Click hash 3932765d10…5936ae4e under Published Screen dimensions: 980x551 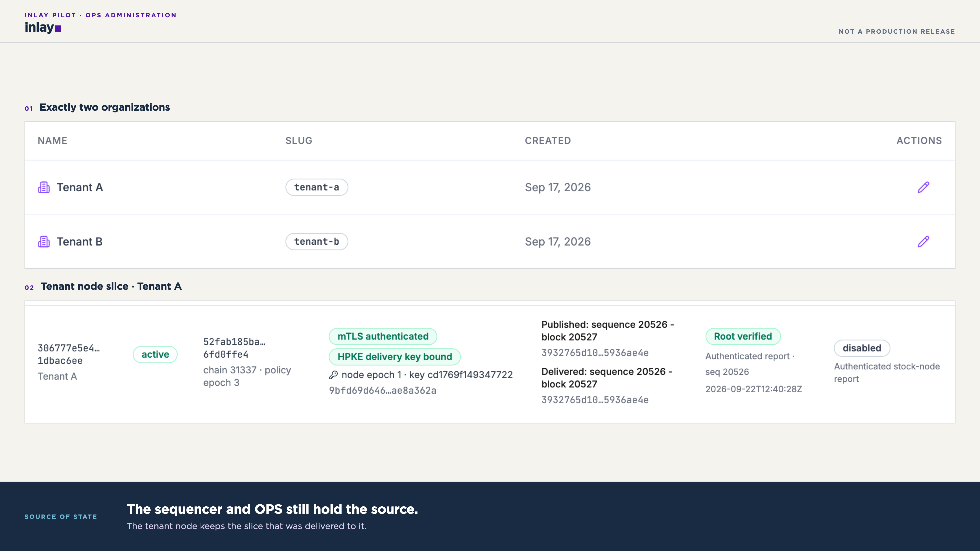coord(595,353)
